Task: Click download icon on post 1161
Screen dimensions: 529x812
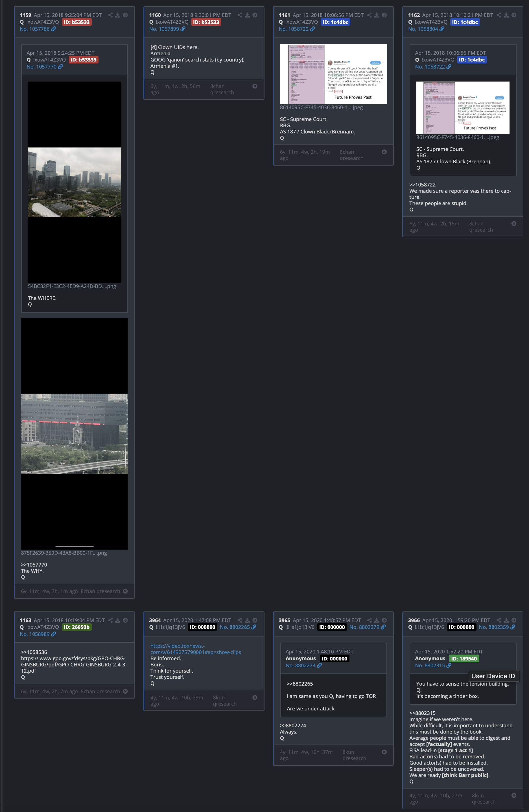Action: pos(377,15)
